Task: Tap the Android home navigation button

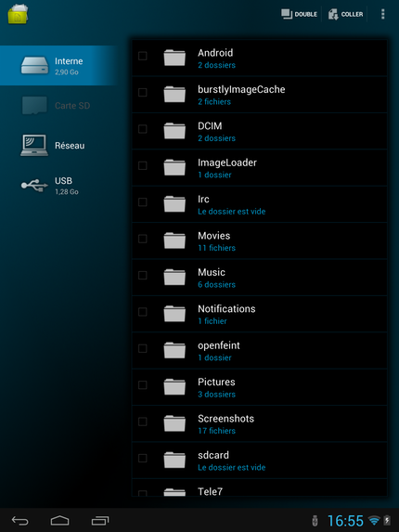Action: (x=59, y=521)
